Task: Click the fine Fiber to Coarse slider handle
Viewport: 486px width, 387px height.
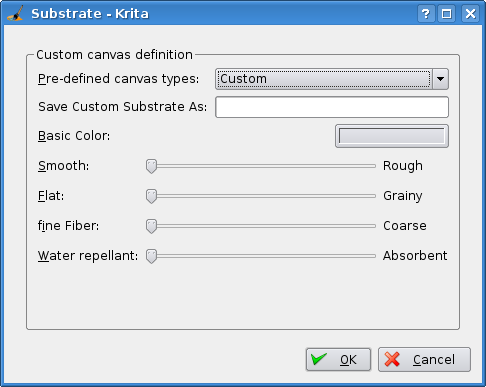Action: click(x=151, y=226)
